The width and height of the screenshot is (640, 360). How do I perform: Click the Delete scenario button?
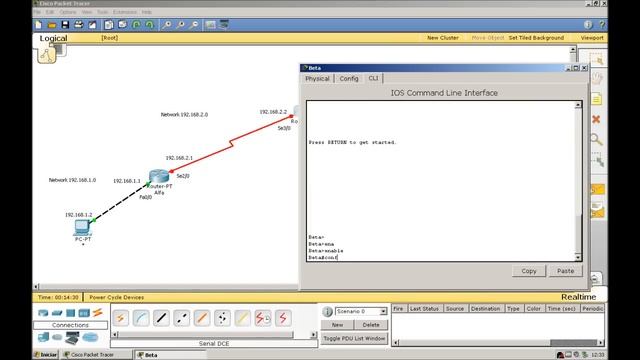tap(371, 325)
